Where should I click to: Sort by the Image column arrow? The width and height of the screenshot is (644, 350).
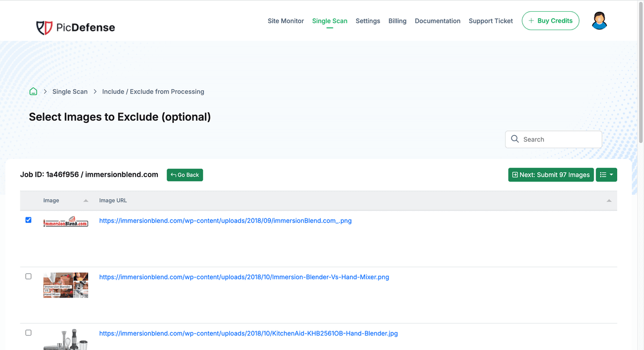point(86,201)
